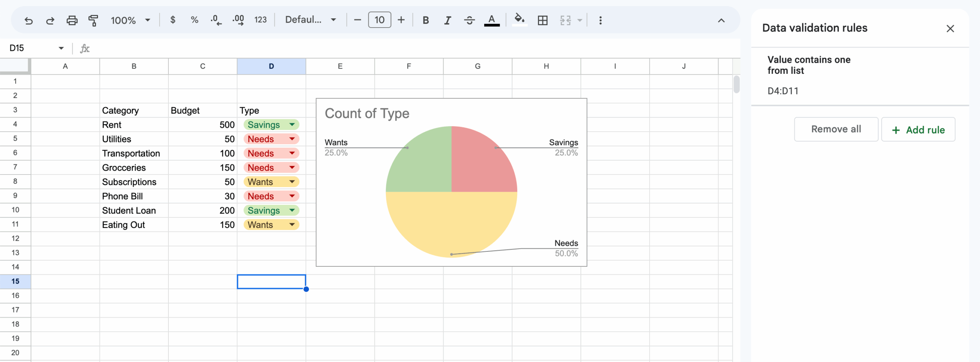
Task: Click the Budget header cell
Action: 203,110
